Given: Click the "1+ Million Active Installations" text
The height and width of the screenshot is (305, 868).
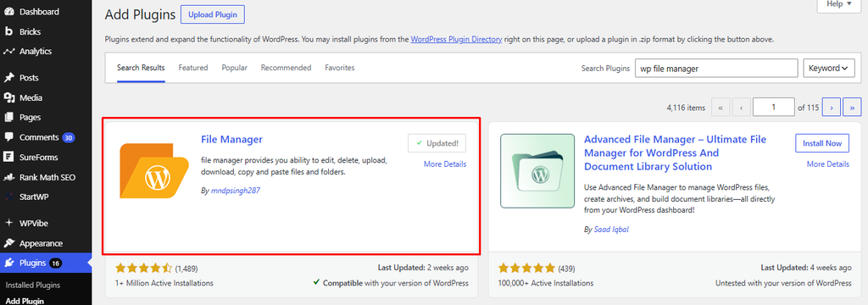Looking at the screenshot, I should [164, 283].
